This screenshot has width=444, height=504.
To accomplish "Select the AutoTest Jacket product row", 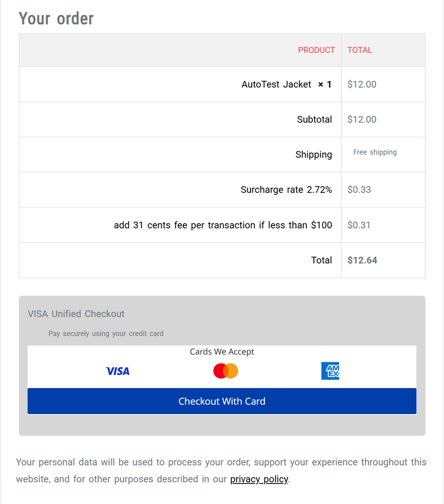I will [287, 84].
